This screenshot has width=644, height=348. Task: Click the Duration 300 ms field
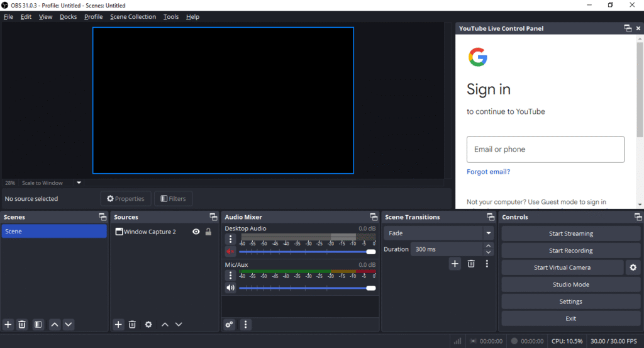[x=447, y=249]
